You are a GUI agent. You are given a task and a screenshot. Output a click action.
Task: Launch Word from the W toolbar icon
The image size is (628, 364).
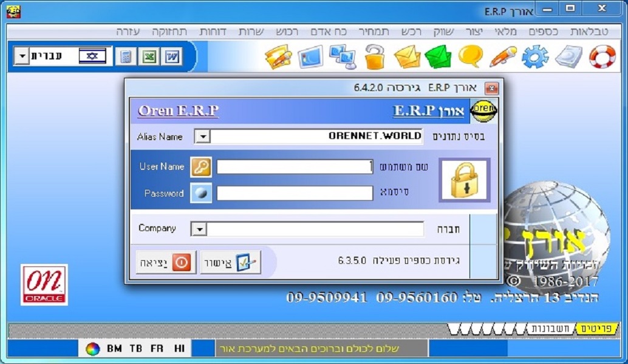coord(172,56)
